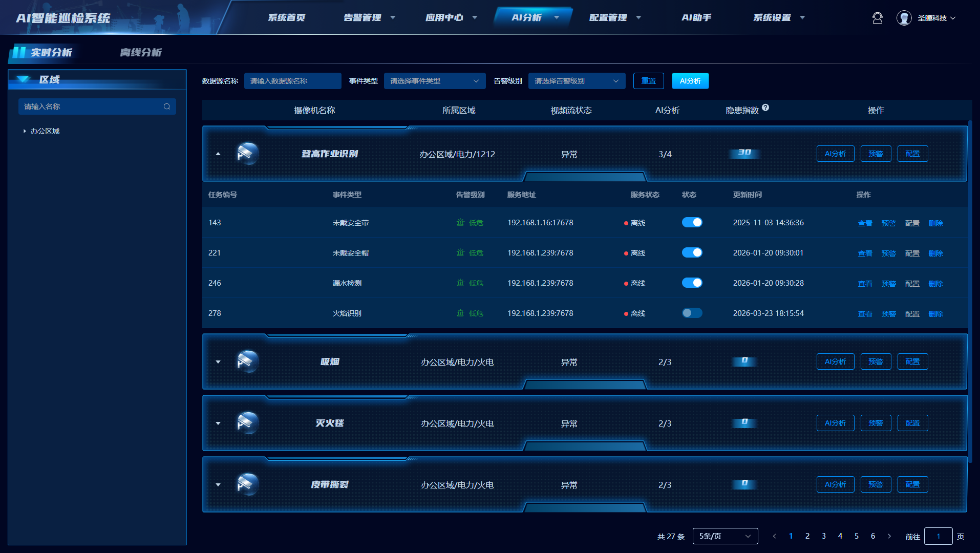This screenshot has height=553, width=980.
Task: Click 删除 link for task 221
Action: [935, 253]
